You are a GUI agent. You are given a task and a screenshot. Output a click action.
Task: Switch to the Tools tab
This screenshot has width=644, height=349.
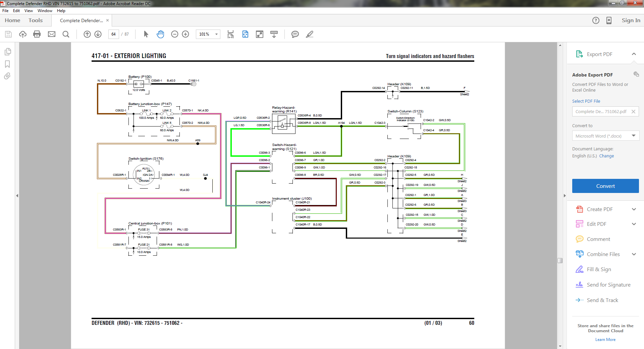[36, 20]
